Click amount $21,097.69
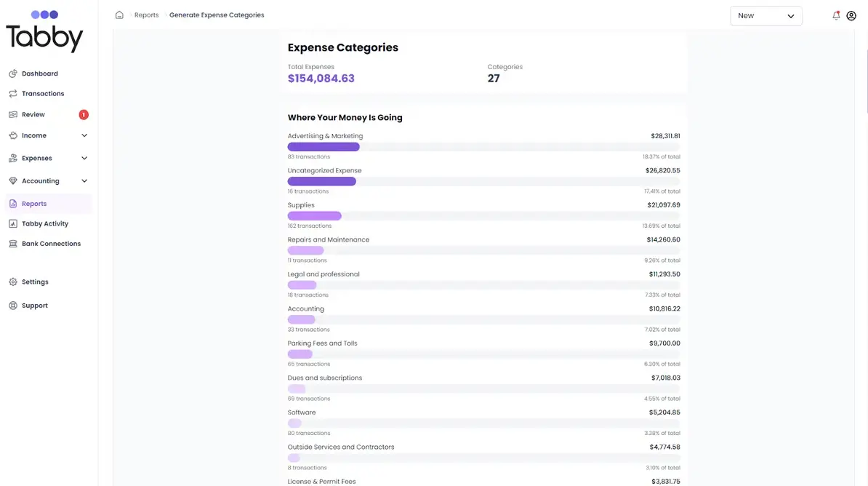The height and width of the screenshot is (486, 868). pyautogui.click(x=664, y=205)
